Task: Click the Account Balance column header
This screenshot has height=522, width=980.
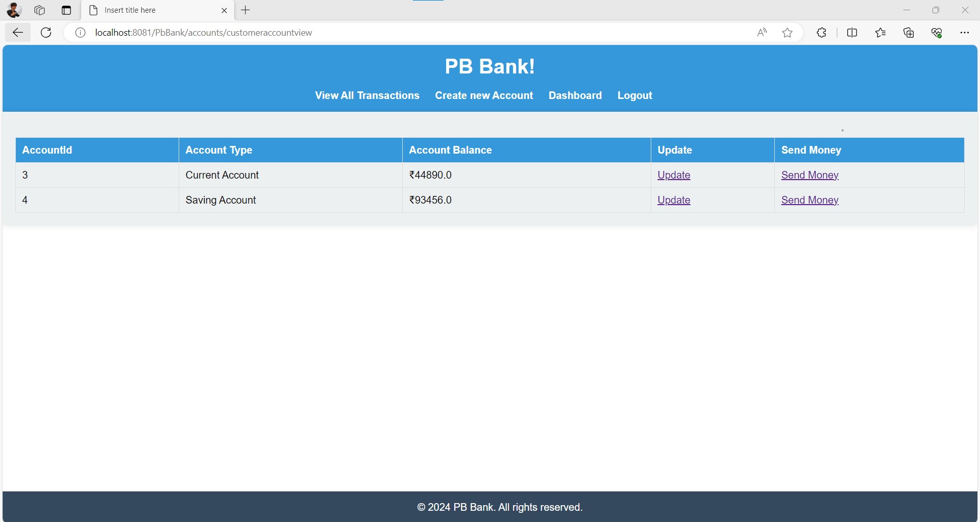Action: (x=527, y=150)
